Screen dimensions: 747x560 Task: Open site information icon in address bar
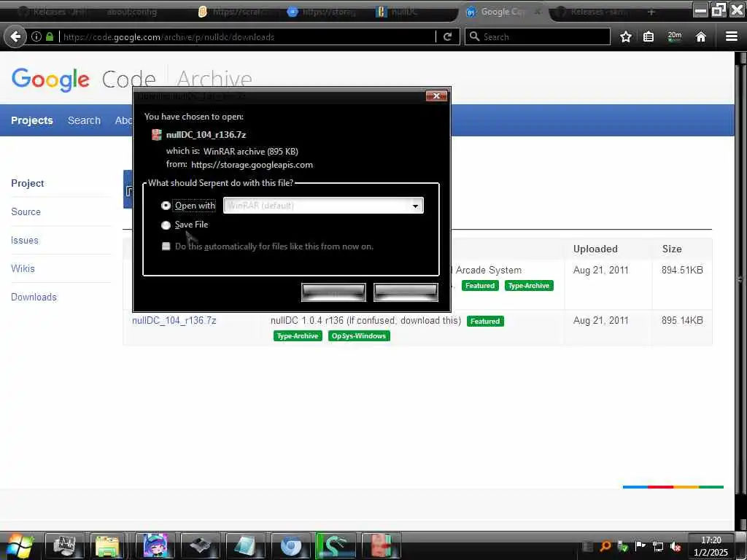[36, 36]
